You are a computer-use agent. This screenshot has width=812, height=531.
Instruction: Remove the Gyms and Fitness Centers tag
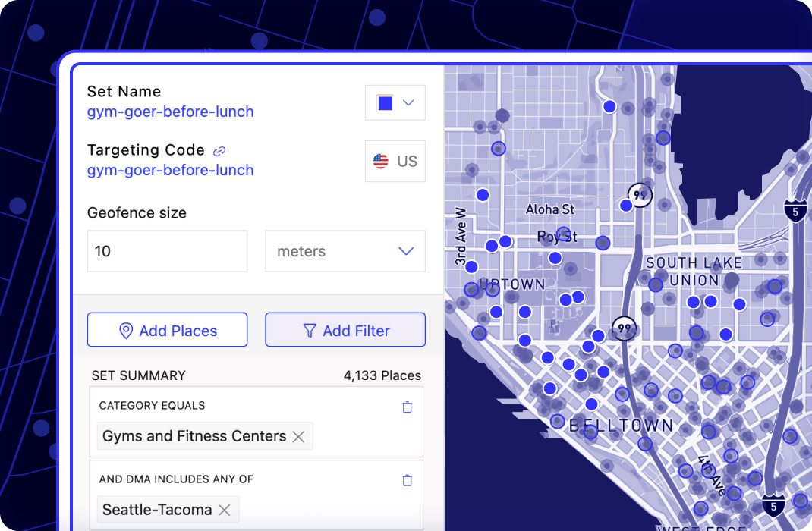(298, 437)
